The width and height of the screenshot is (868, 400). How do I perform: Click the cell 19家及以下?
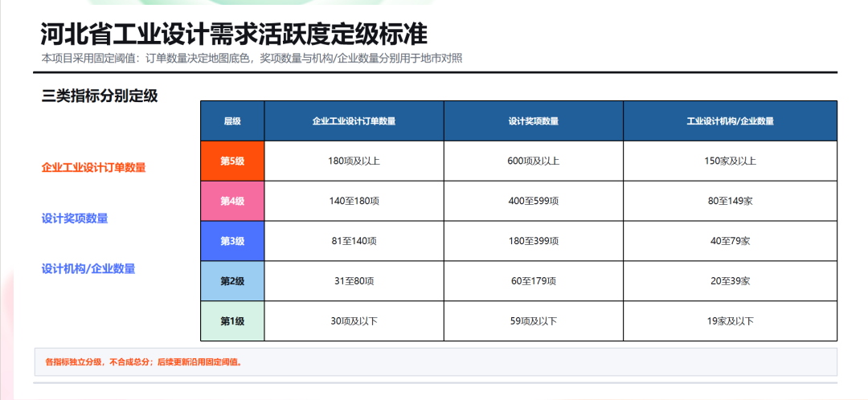point(730,321)
